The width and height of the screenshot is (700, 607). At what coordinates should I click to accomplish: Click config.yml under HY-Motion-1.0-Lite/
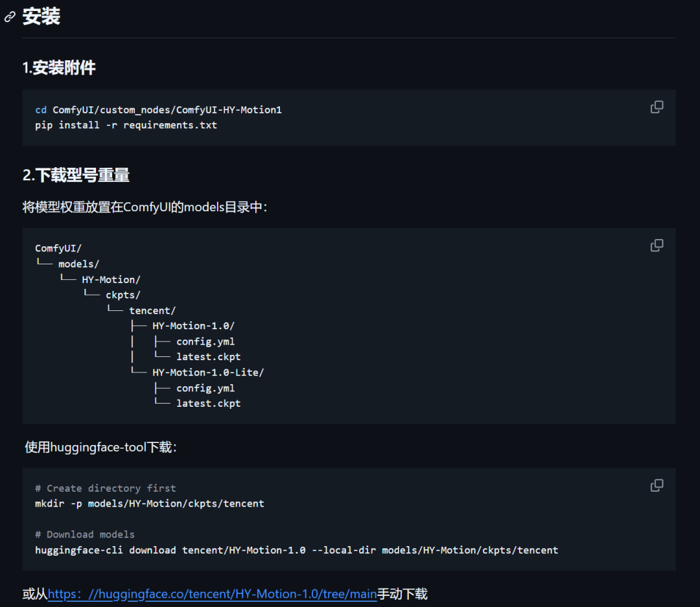click(205, 388)
